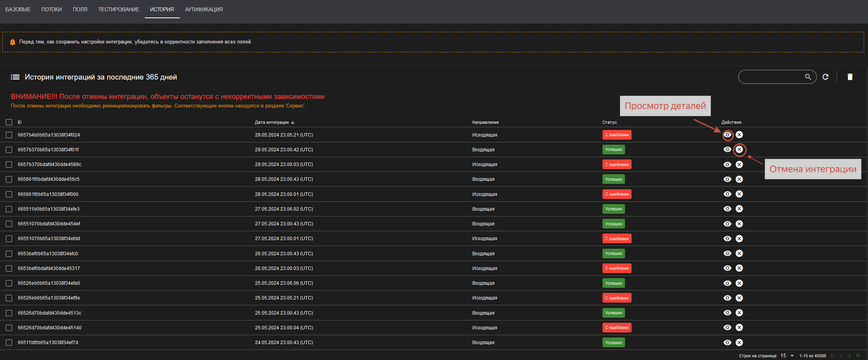Click ID 66526d70bdafd430dde45140
This screenshot has height=360, width=868.
50,328
